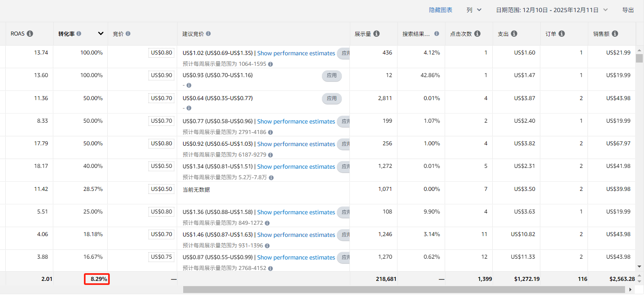This screenshot has height=295, width=644.
Task: Open Show performance estimates for US$1.02 bid
Action: [296, 53]
